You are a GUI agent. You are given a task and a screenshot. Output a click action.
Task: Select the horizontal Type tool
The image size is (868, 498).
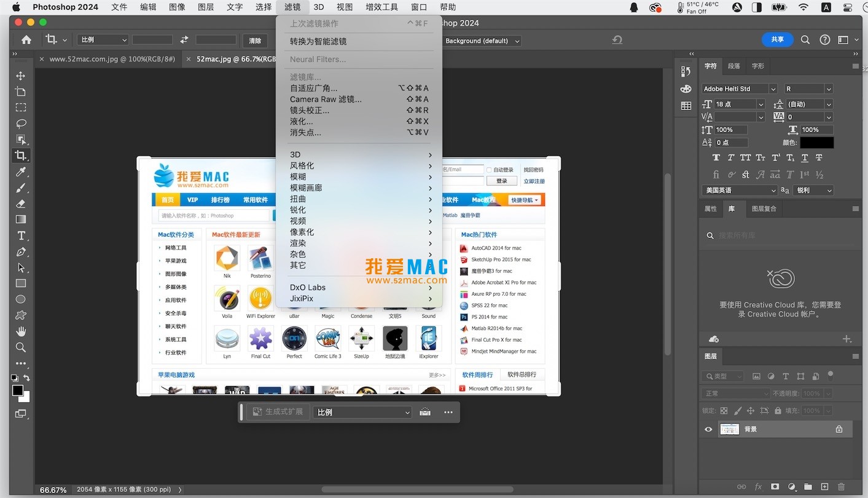coord(20,235)
